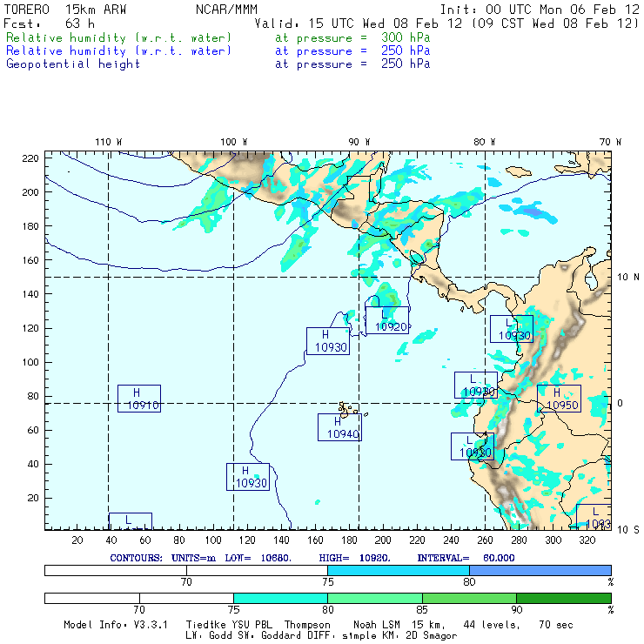Click the blue above-80% swatch in upper colorbar
Image resolution: width=644 pixels, height=644 pixels.
click(540, 570)
